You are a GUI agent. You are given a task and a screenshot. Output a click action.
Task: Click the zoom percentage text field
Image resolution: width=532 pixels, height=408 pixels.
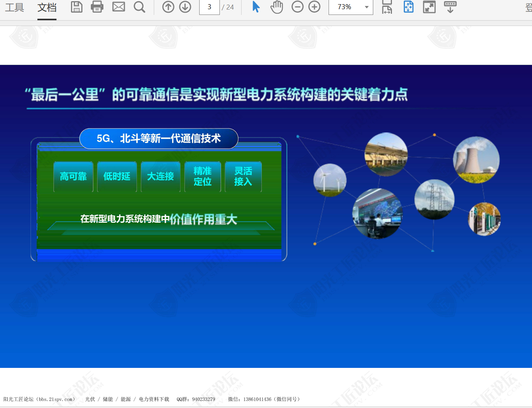pyautogui.click(x=345, y=7)
